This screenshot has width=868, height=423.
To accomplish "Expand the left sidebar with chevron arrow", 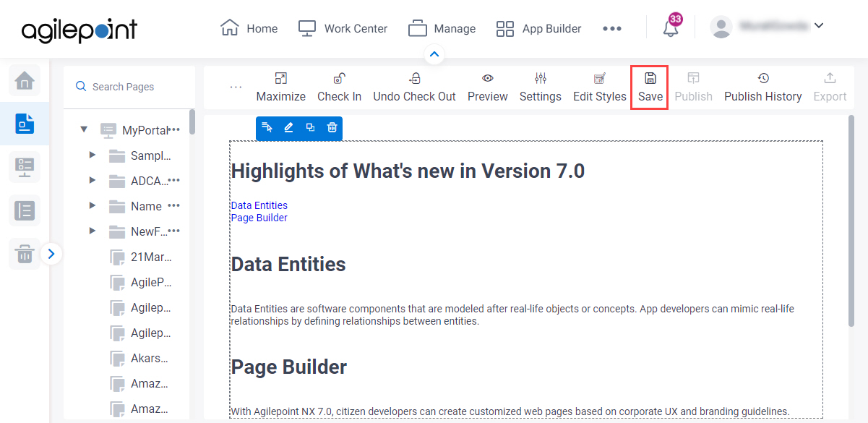I will (51, 254).
